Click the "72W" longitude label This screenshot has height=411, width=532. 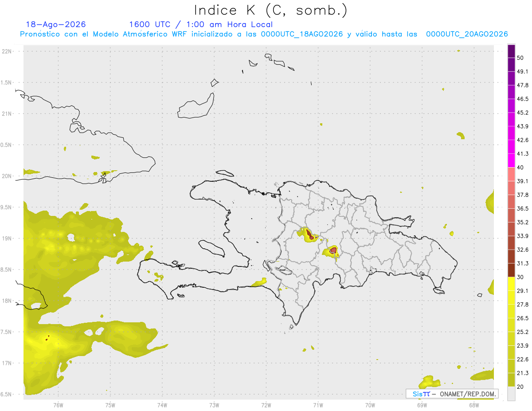[x=266, y=405]
